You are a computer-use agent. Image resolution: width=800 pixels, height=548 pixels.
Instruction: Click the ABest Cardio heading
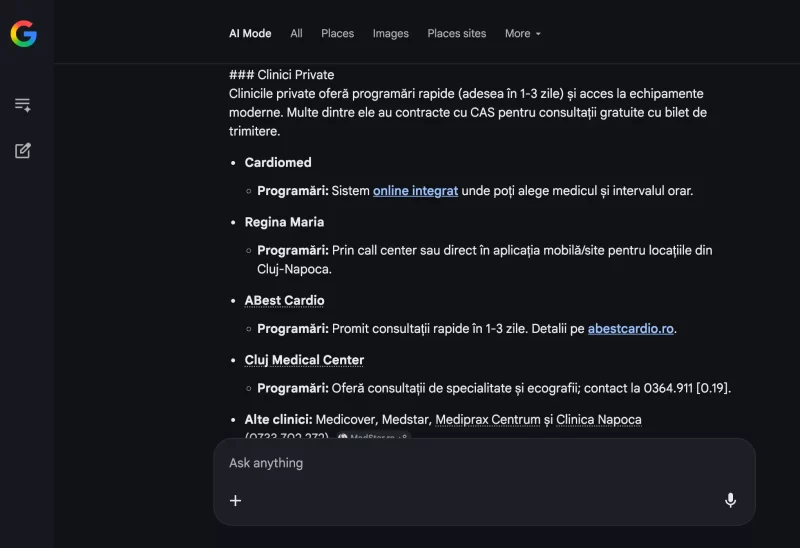284,301
